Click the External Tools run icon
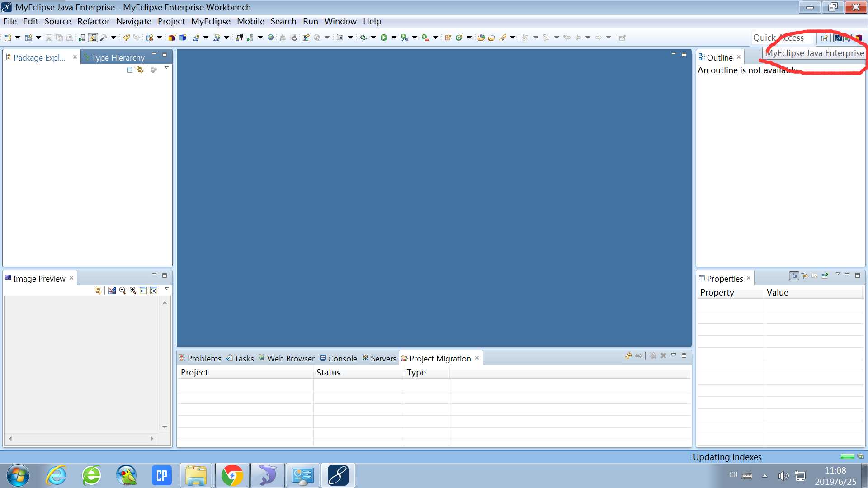 425,38
